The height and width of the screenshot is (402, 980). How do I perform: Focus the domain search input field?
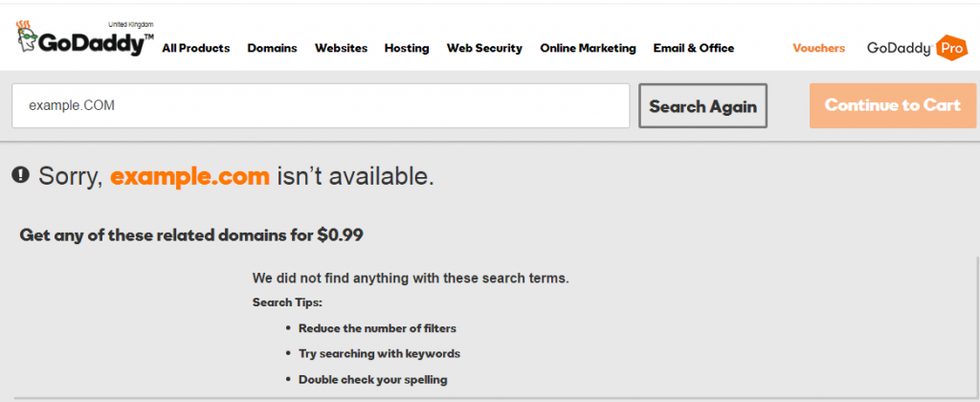[321, 105]
